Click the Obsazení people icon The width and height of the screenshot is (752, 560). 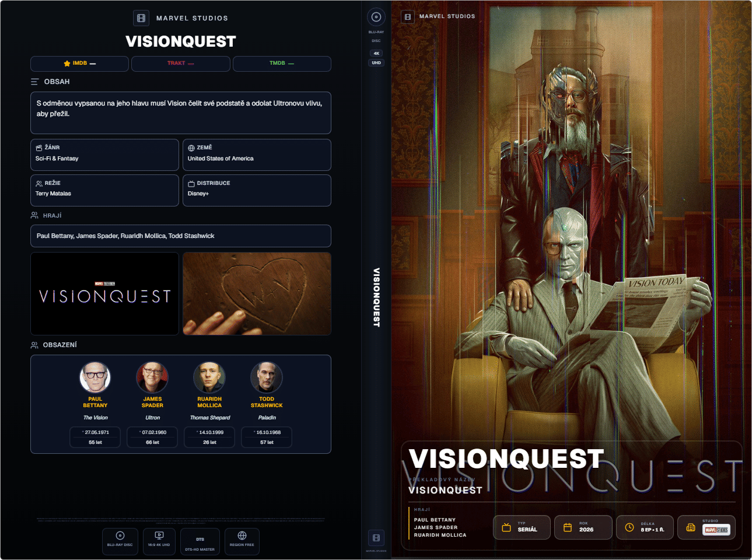pyautogui.click(x=34, y=345)
